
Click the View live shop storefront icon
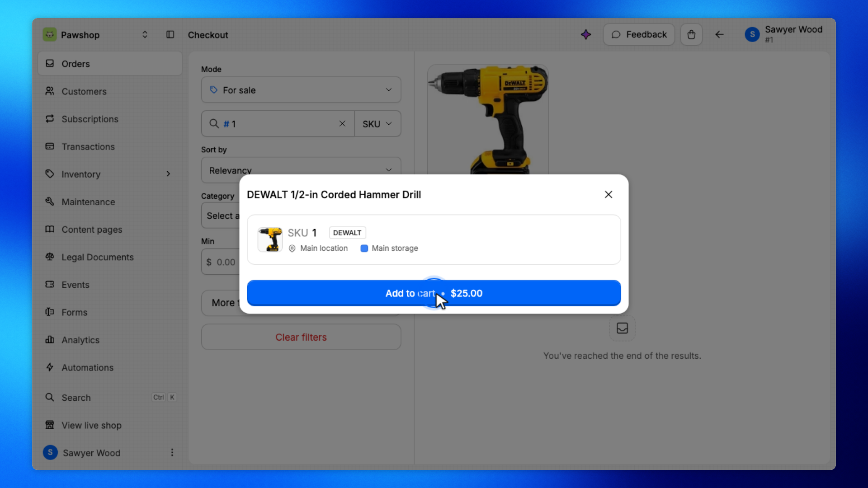(x=50, y=425)
